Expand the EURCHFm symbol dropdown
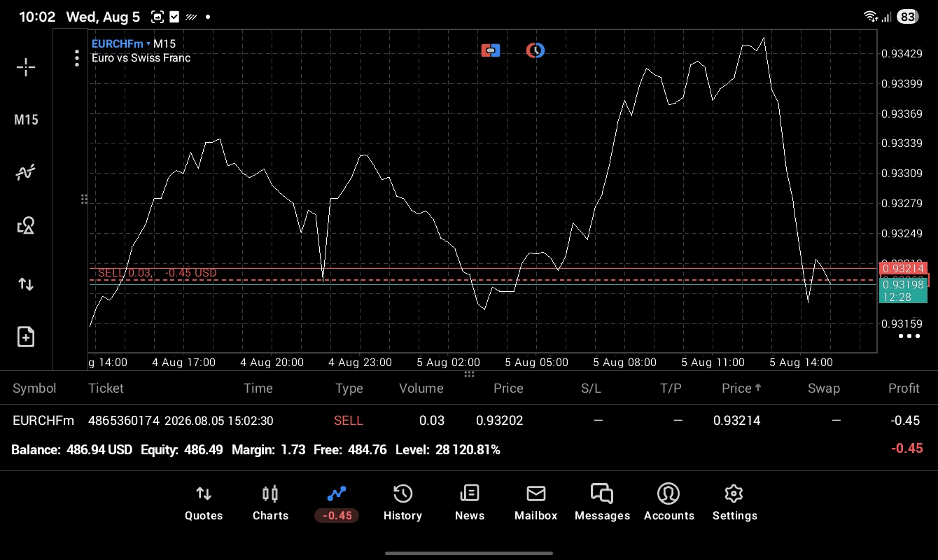This screenshot has height=560, width=938. (121, 43)
